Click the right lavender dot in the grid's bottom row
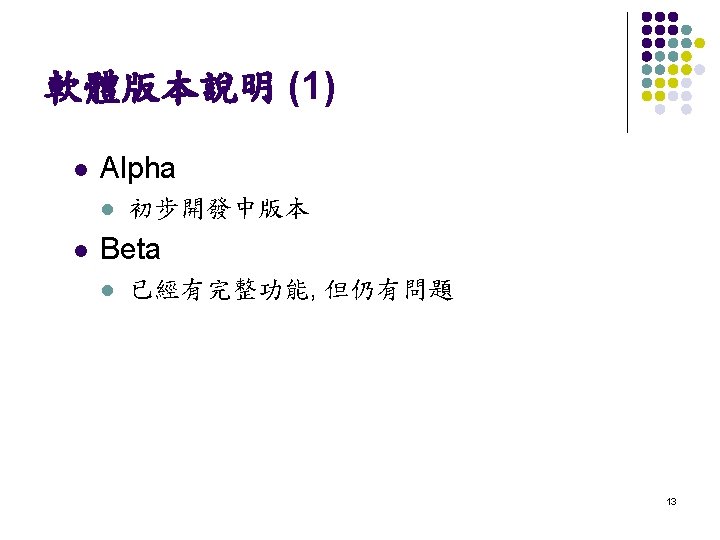 pos(686,109)
